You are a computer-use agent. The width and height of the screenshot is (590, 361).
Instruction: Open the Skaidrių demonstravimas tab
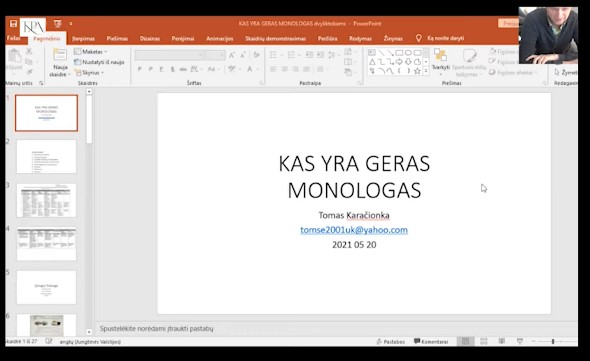pyautogui.click(x=275, y=38)
